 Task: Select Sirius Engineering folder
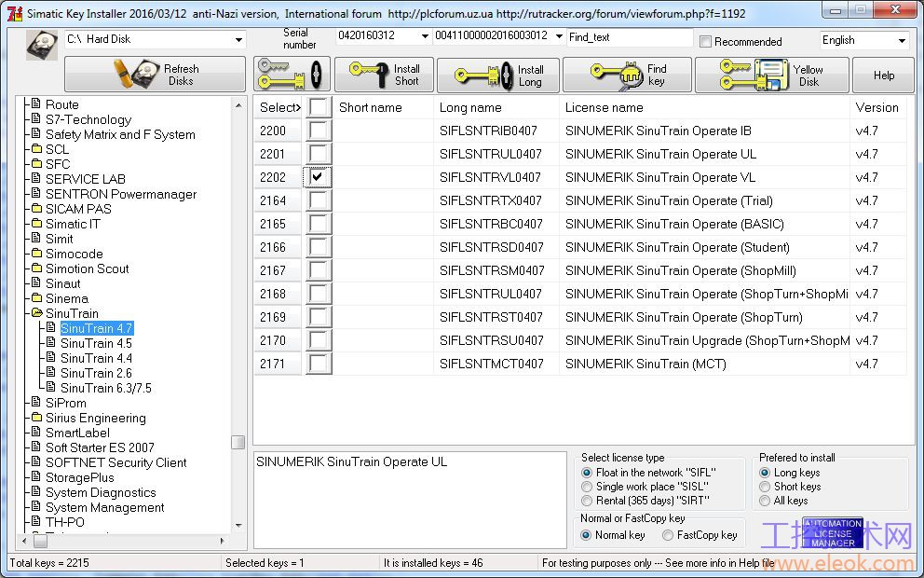click(95, 418)
